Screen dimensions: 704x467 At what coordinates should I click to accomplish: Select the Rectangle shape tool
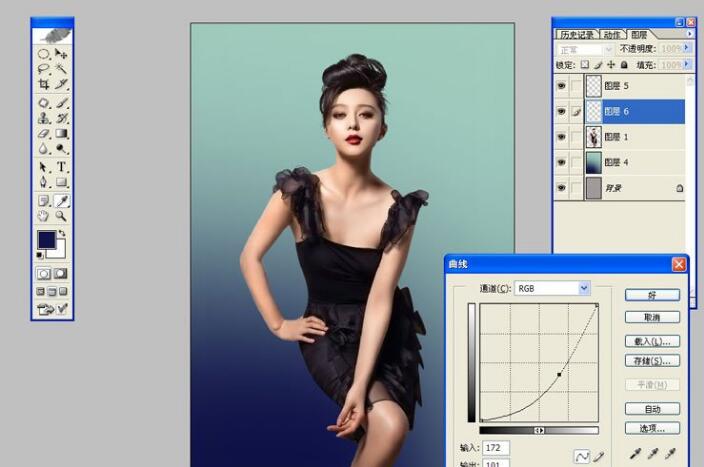(61, 182)
